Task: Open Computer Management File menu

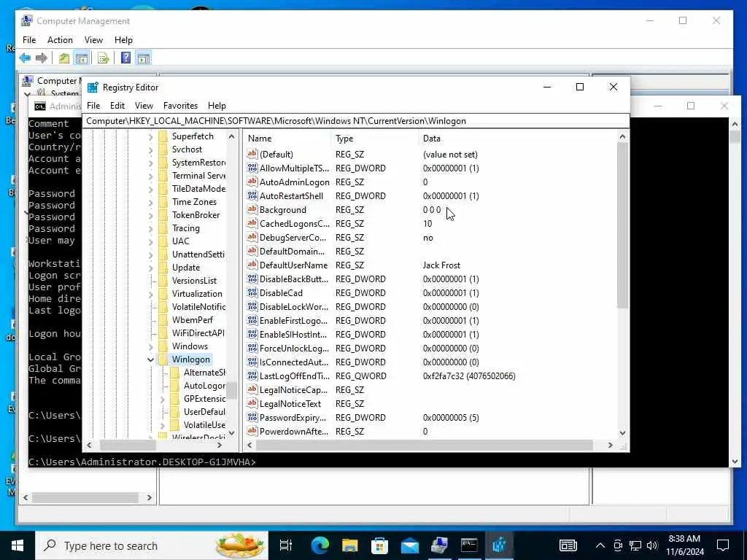Action: click(29, 40)
